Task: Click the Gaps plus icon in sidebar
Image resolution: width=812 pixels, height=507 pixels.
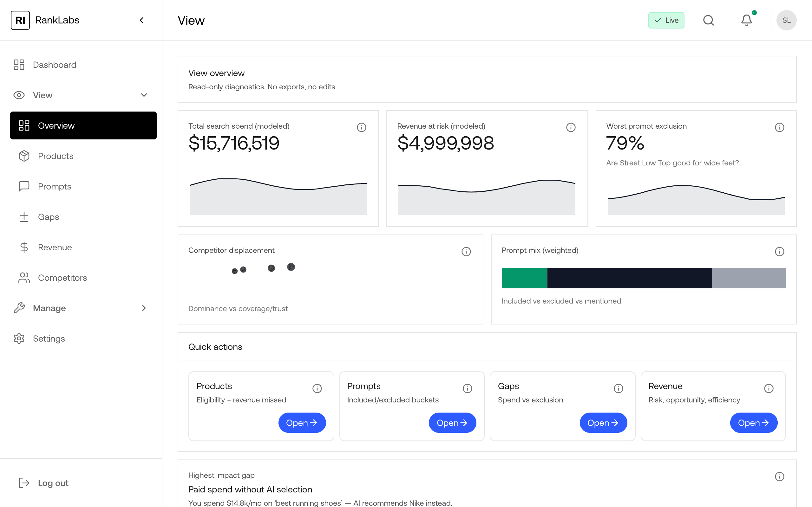Action: click(23, 217)
